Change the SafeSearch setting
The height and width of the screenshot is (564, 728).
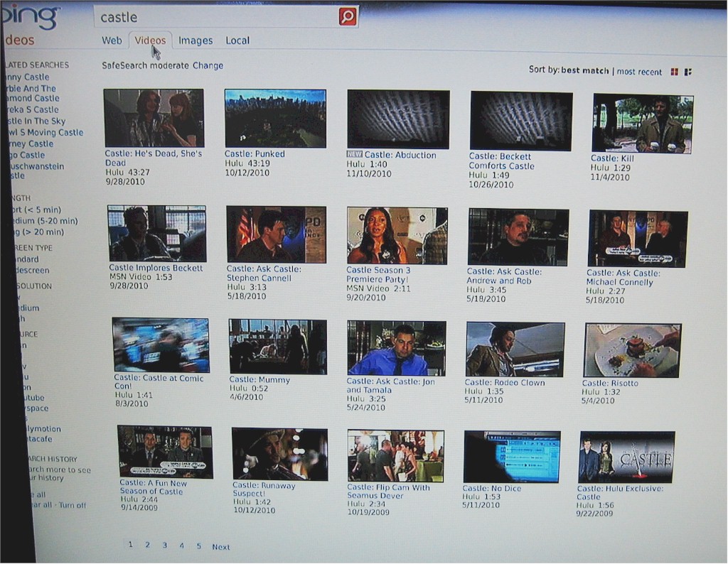pos(208,65)
